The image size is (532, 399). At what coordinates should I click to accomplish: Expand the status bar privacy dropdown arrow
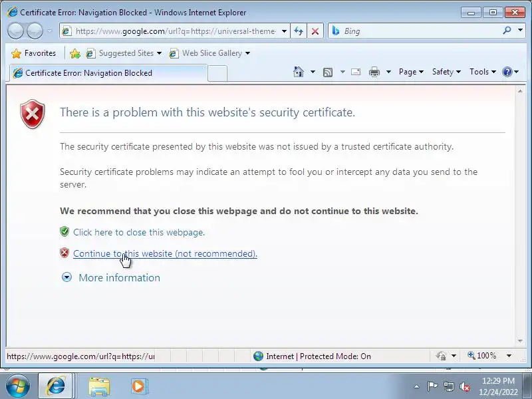[454, 356]
